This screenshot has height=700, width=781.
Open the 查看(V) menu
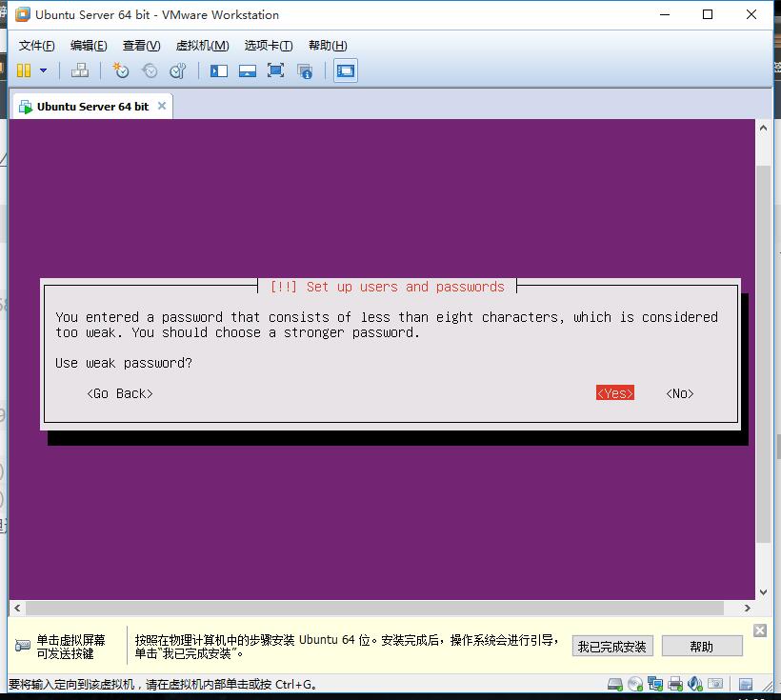coord(142,46)
